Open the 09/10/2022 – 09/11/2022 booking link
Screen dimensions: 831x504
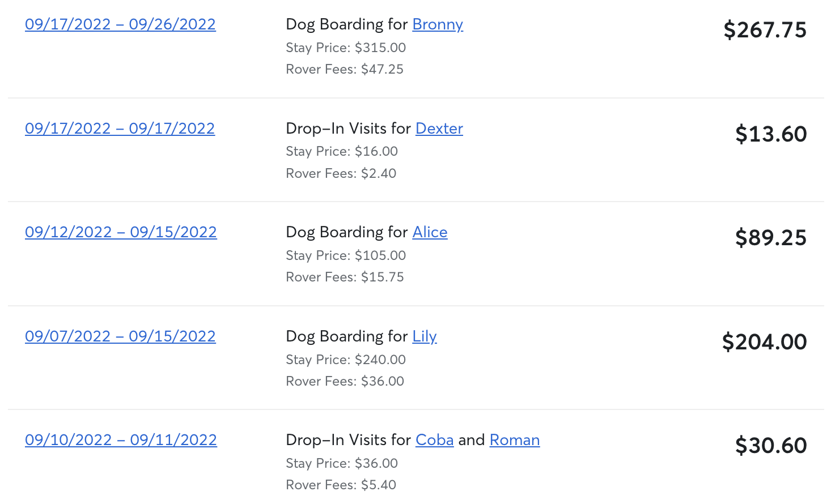pos(121,440)
